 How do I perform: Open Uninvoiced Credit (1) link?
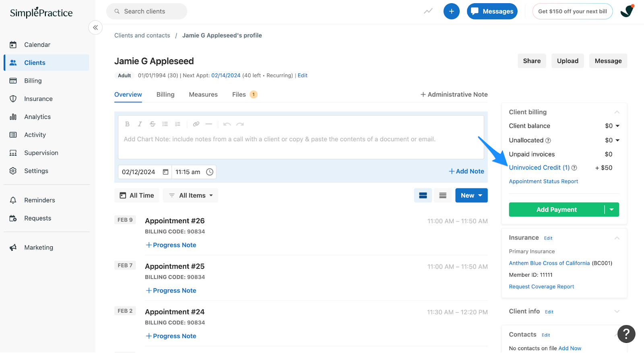pos(539,168)
